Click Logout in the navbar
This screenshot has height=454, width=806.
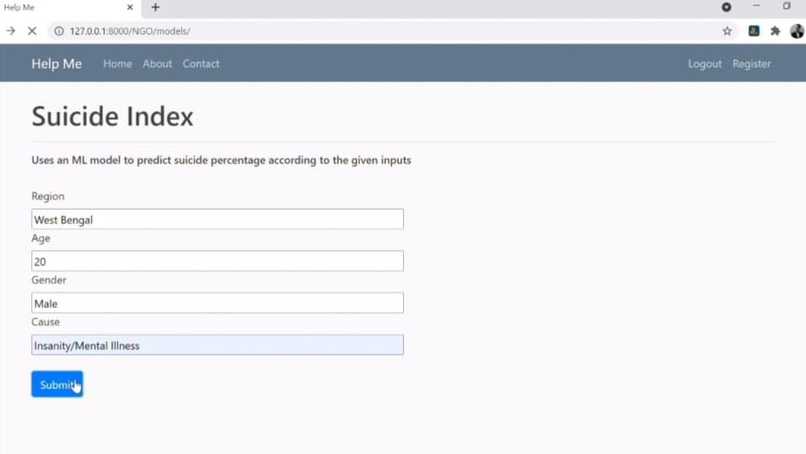(705, 64)
